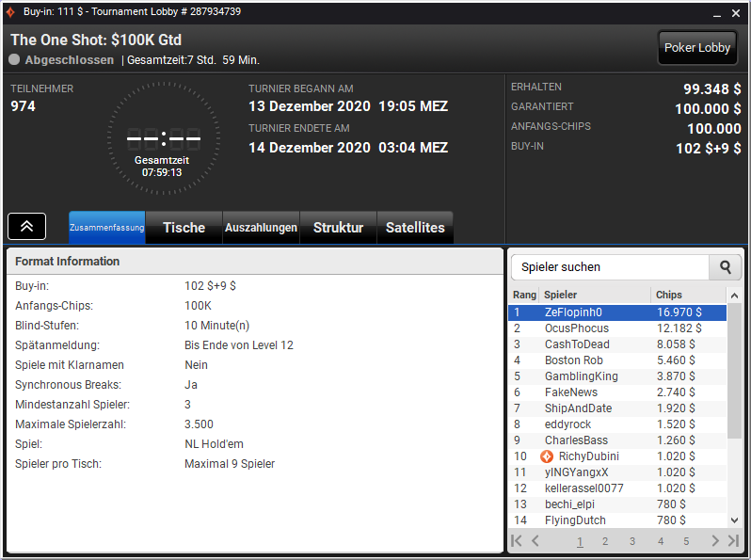
Task: Click into the Spieler suchen field
Action: [610, 267]
